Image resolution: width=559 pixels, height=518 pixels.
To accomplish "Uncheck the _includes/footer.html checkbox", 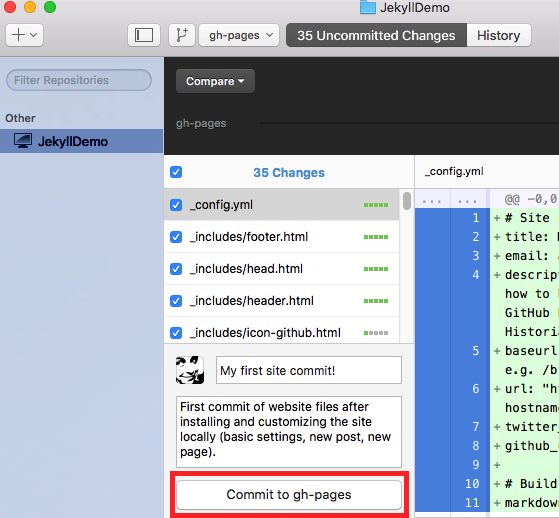I will point(176,237).
